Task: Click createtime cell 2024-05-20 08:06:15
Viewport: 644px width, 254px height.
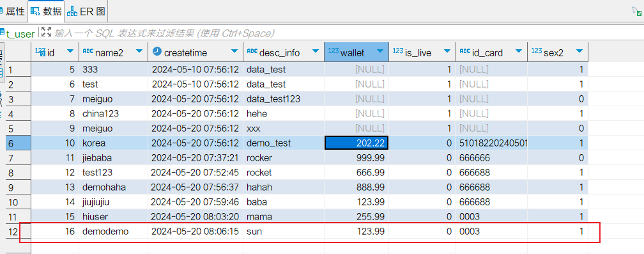Action: 195,232
